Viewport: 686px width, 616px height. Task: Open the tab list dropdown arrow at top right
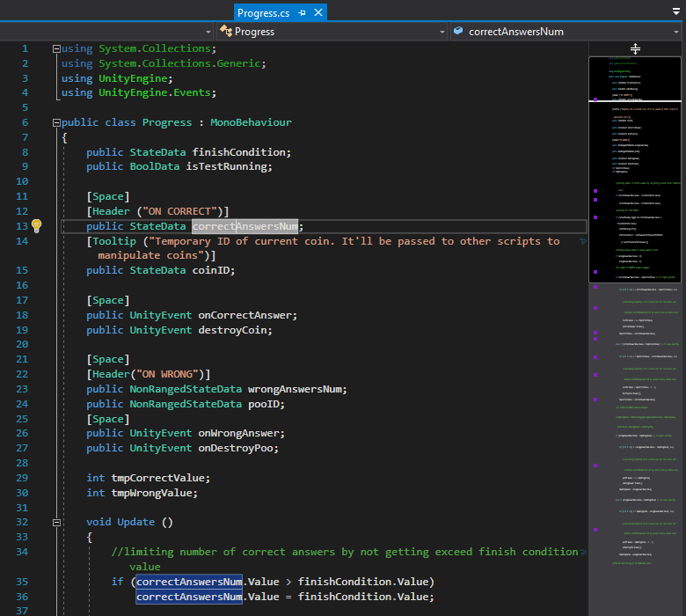click(x=676, y=11)
